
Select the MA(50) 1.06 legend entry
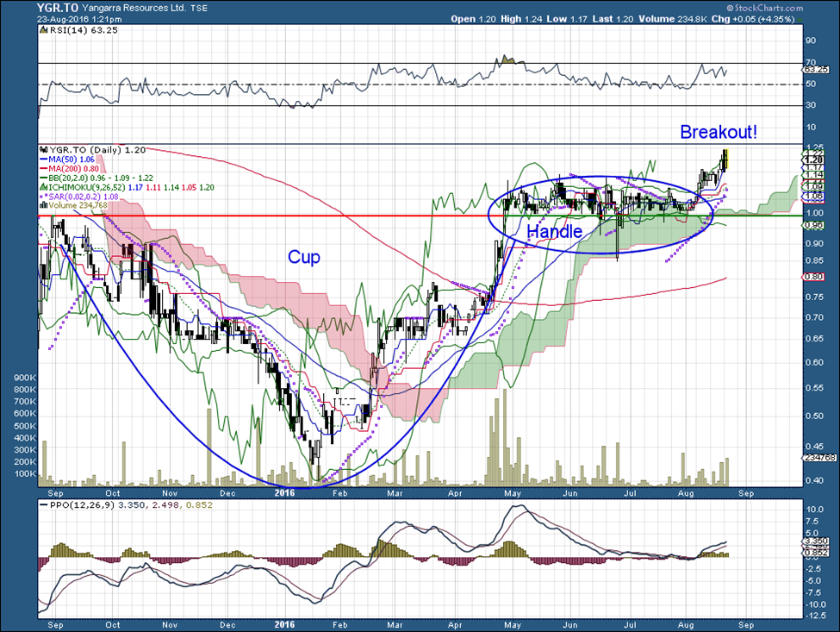[x=67, y=160]
